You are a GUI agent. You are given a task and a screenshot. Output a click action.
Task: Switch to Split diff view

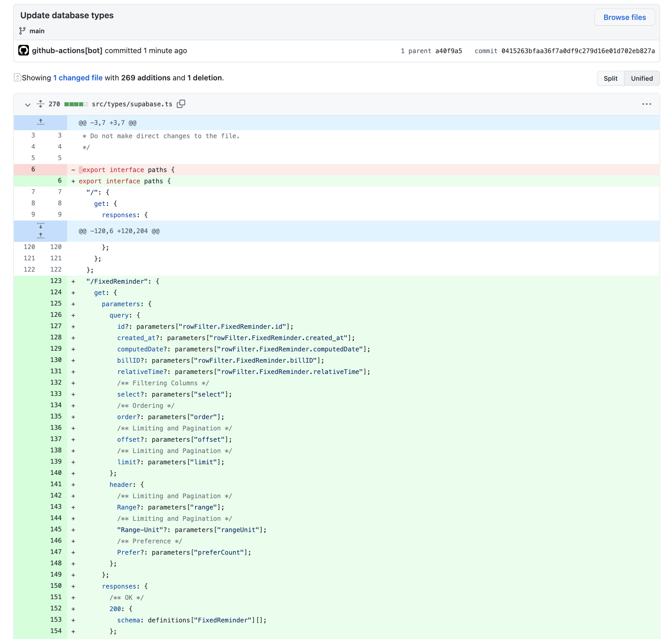coord(610,78)
